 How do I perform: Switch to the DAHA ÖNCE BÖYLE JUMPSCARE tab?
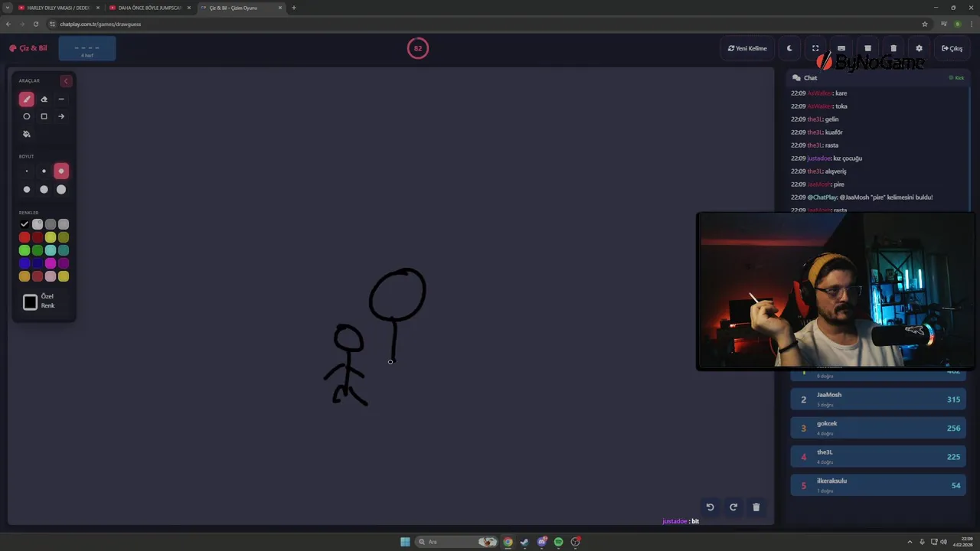coord(149,8)
